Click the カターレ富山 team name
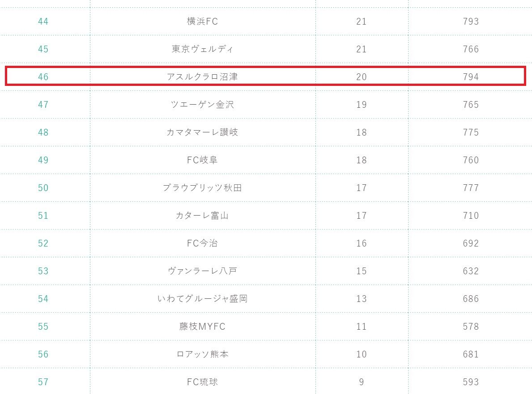The image size is (532, 395). (x=202, y=216)
